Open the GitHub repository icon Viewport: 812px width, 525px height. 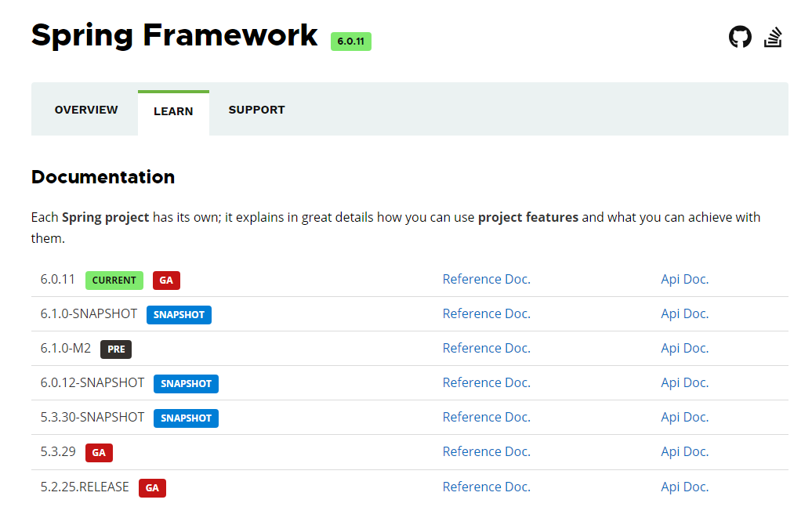point(740,37)
